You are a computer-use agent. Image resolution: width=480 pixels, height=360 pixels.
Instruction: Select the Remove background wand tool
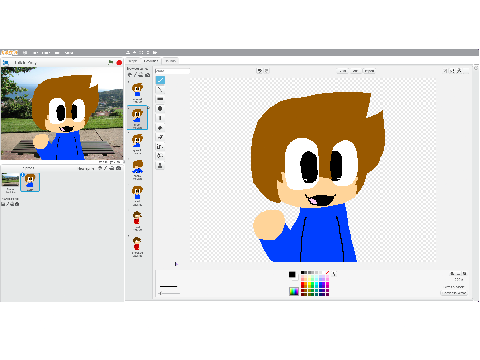point(160,156)
